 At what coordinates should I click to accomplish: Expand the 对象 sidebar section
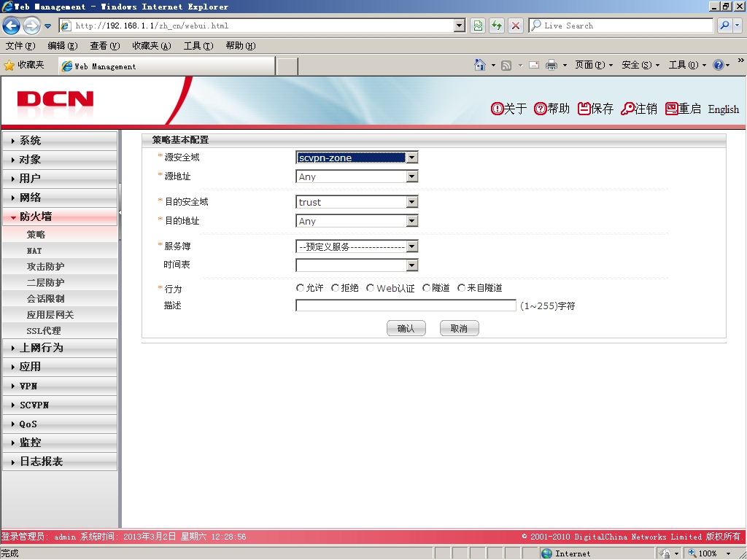pos(60,160)
